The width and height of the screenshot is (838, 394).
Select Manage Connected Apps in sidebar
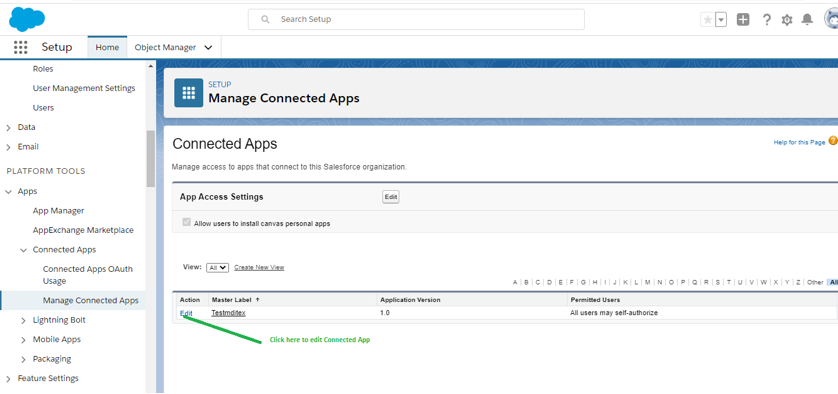pyautogui.click(x=90, y=300)
